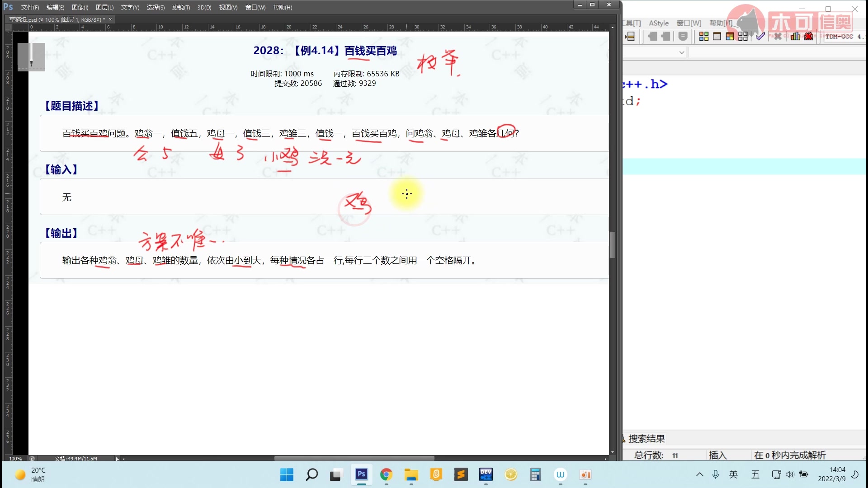This screenshot has width=868, height=488.
Task: Open the weather widget showing 20°C 晴朗
Action: coord(31,474)
